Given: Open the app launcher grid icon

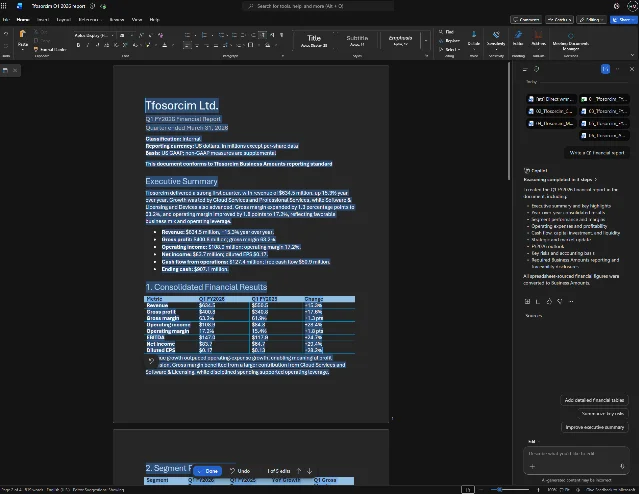Looking at the screenshot, I should (4, 6).
